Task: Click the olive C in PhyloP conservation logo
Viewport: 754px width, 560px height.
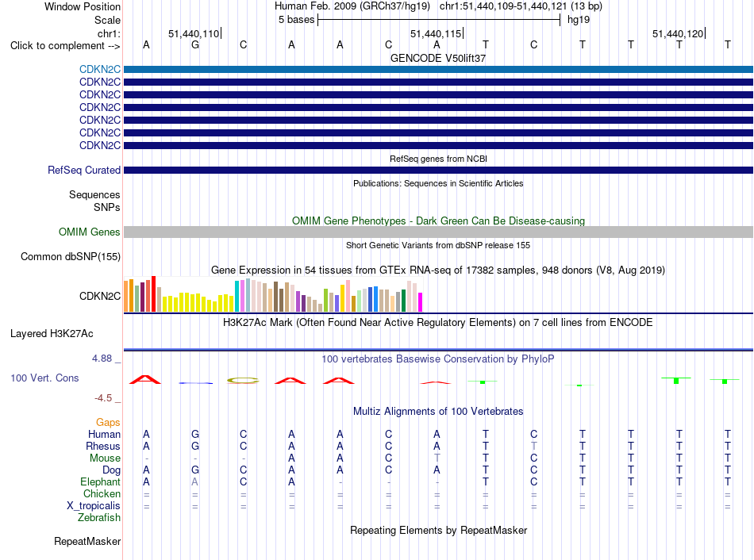Action: (x=243, y=381)
